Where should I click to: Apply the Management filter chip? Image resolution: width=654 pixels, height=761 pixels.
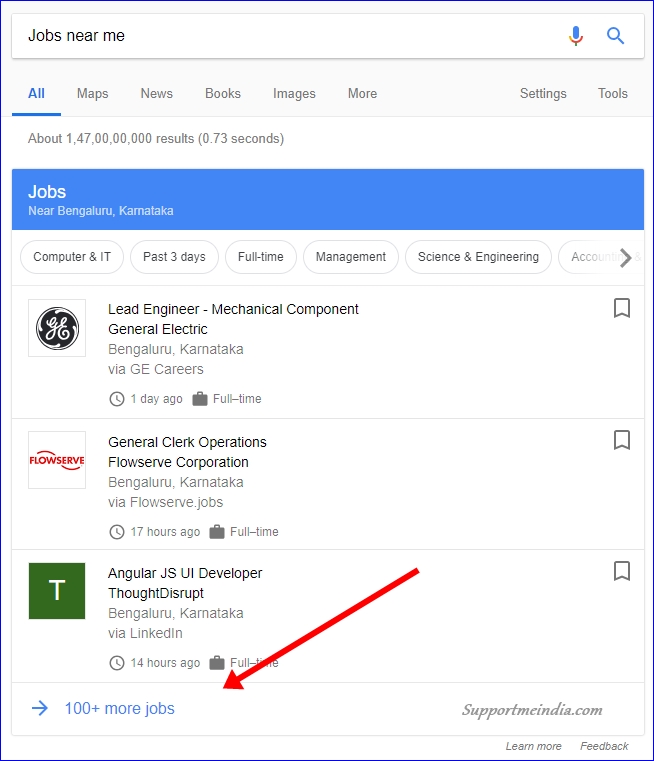coord(351,257)
